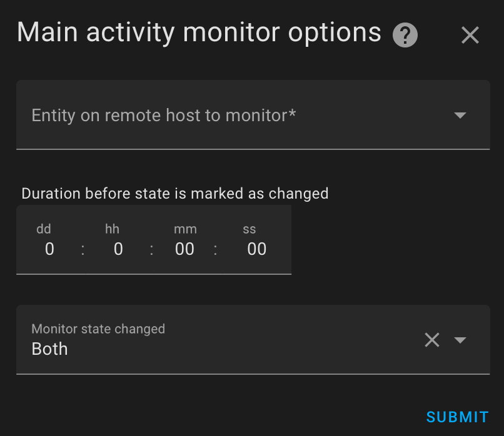Click the 'mm' label in duration picker
Image resolution: width=504 pixels, height=436 pixels.
[185, 229]
